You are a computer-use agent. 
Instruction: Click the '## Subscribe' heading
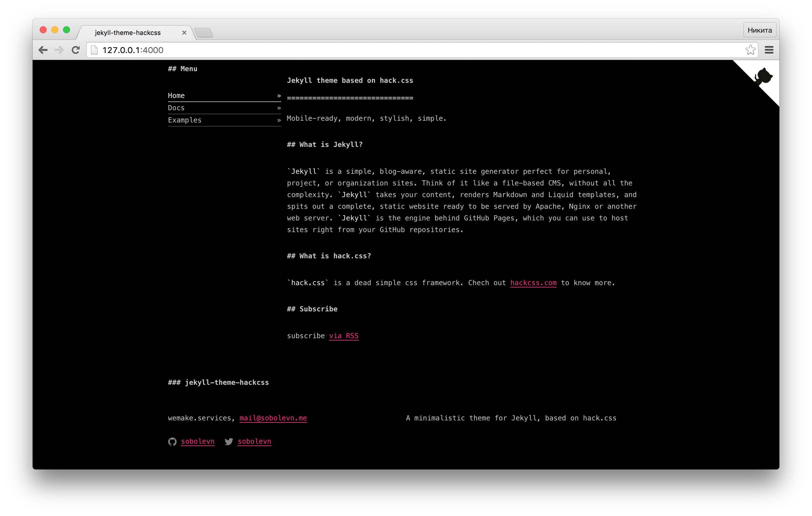[x=312, y=309]
